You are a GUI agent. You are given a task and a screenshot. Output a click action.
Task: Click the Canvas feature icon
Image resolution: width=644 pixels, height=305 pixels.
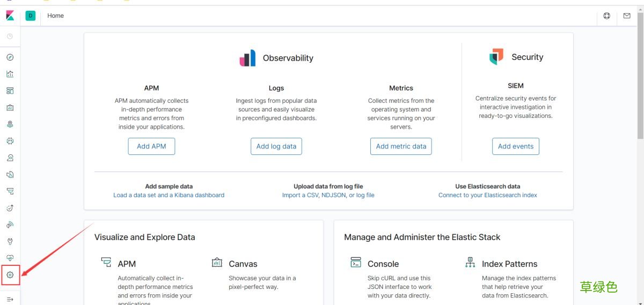coord(217,263)
